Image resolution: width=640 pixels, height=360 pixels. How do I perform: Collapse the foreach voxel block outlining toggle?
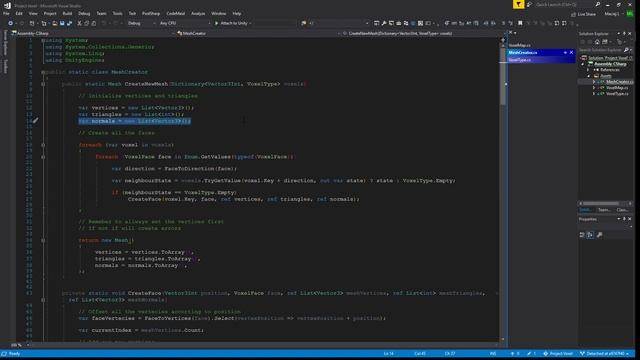coord(43,145)
